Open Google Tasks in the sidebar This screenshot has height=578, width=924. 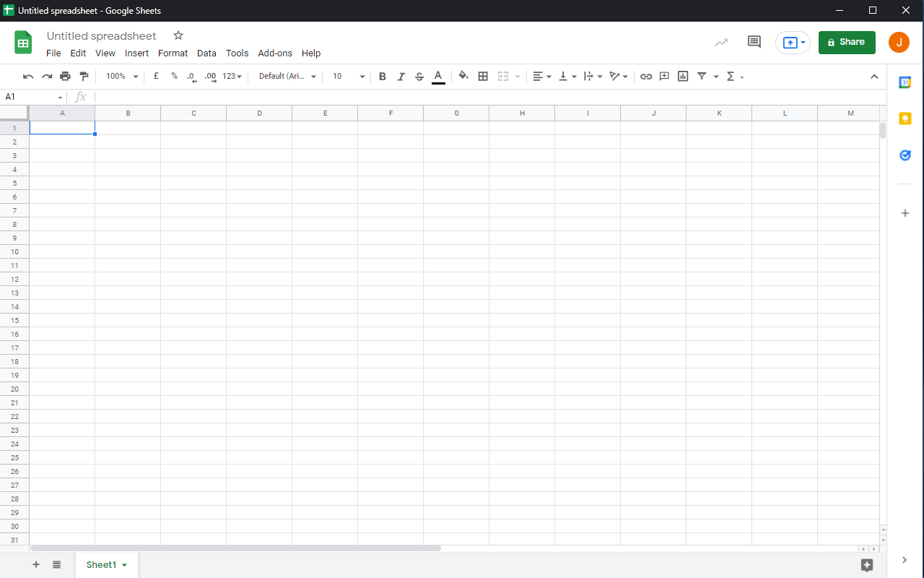(905, 155)
